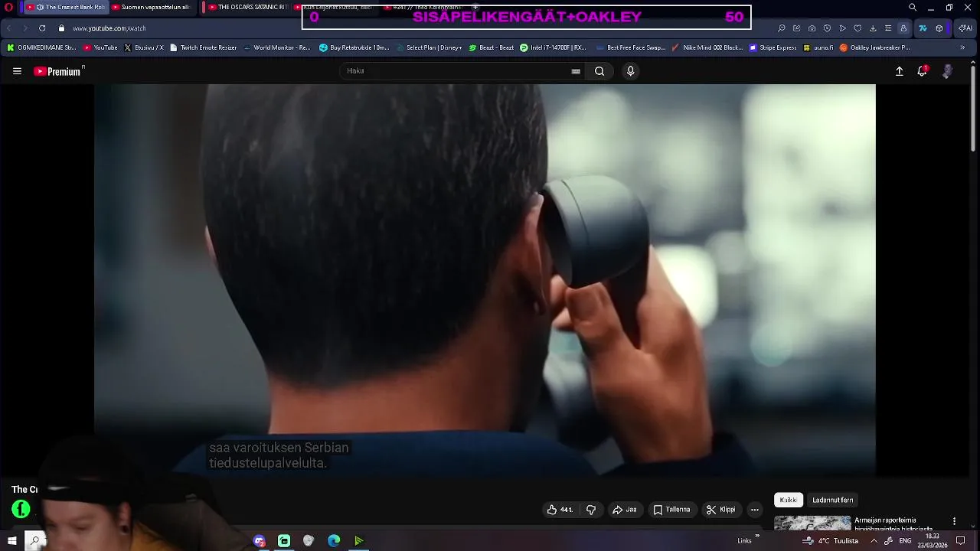Save video with Tallenna button

[671, 510]
